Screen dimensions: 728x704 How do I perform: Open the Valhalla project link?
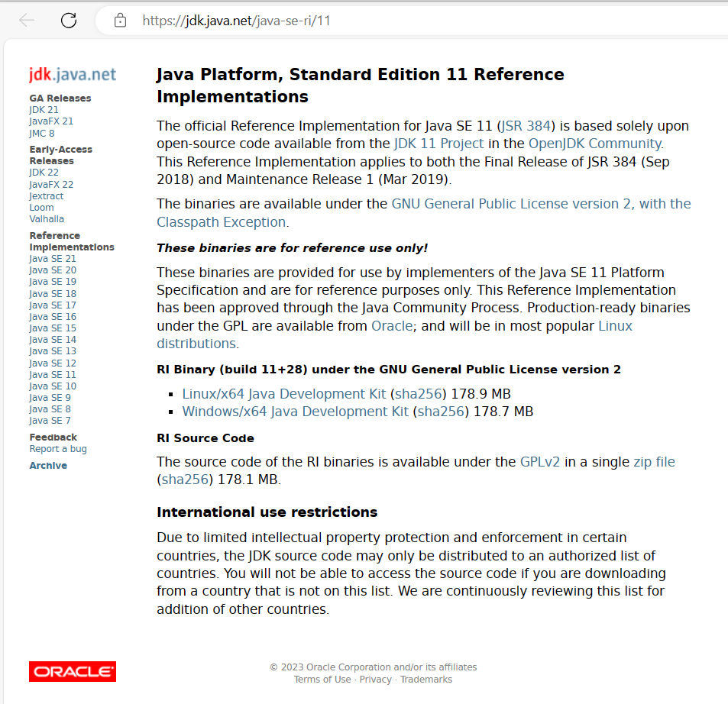(x=47, y=219)
